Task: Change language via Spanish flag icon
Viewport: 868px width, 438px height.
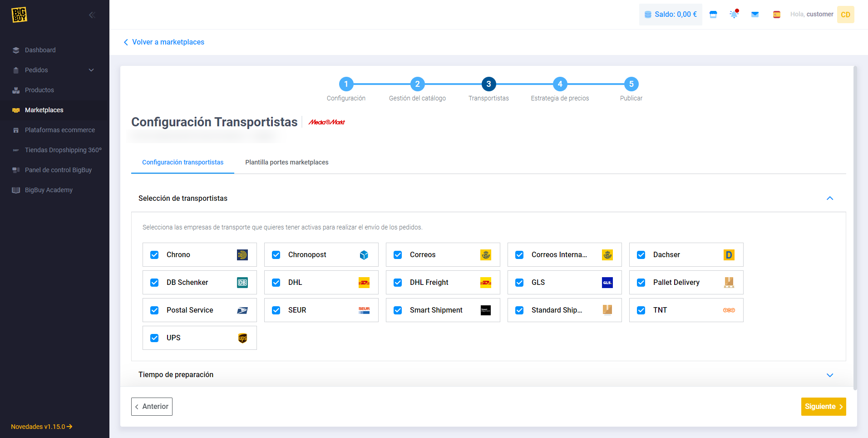Action: [x=777, y=15]
